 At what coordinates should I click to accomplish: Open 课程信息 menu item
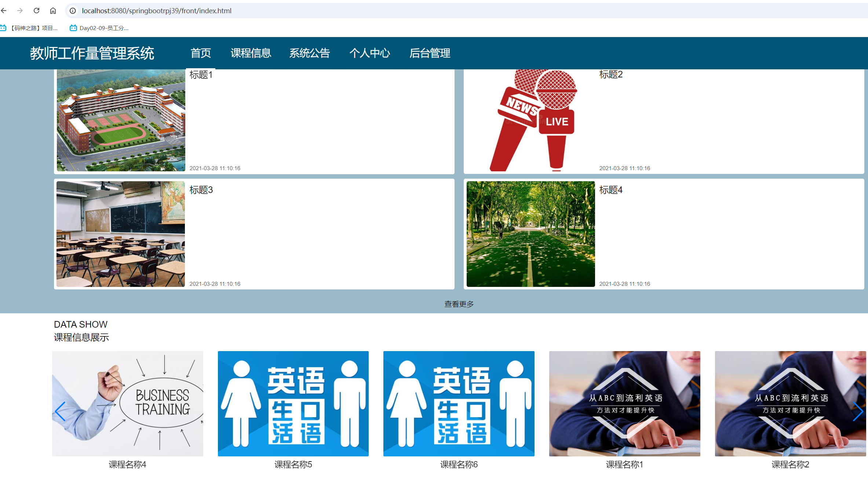251,53
